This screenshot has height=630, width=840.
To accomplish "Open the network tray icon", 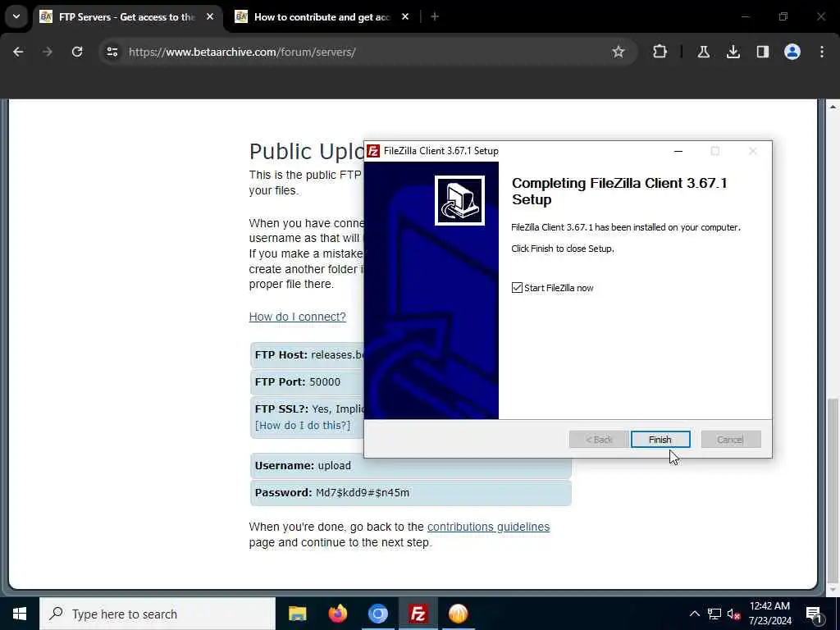I will coord(714,614).
